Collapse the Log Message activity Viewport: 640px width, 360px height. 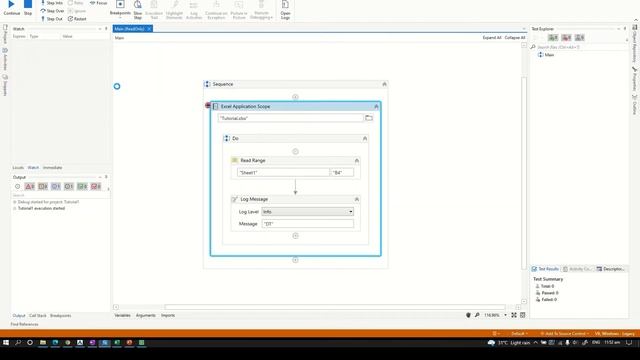(x=356, y=199)
